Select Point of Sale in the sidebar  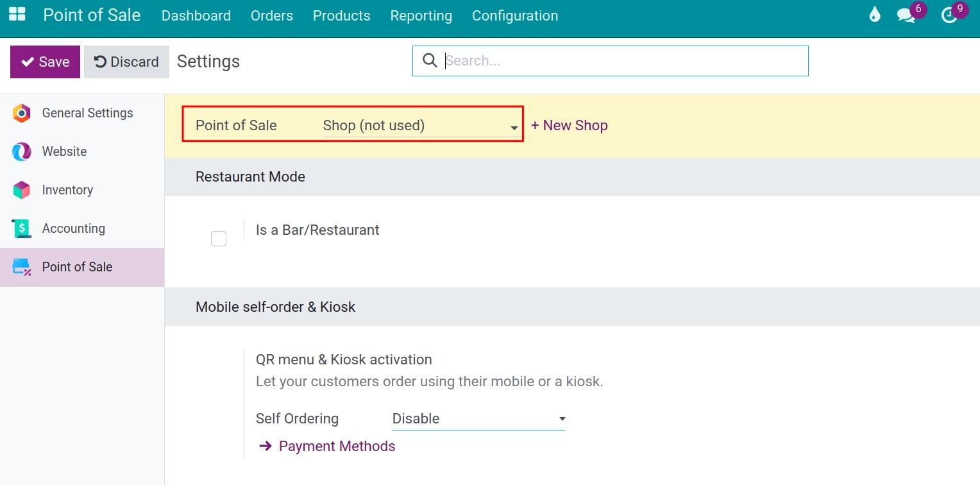pyautogui.click(x=82, y=268)
